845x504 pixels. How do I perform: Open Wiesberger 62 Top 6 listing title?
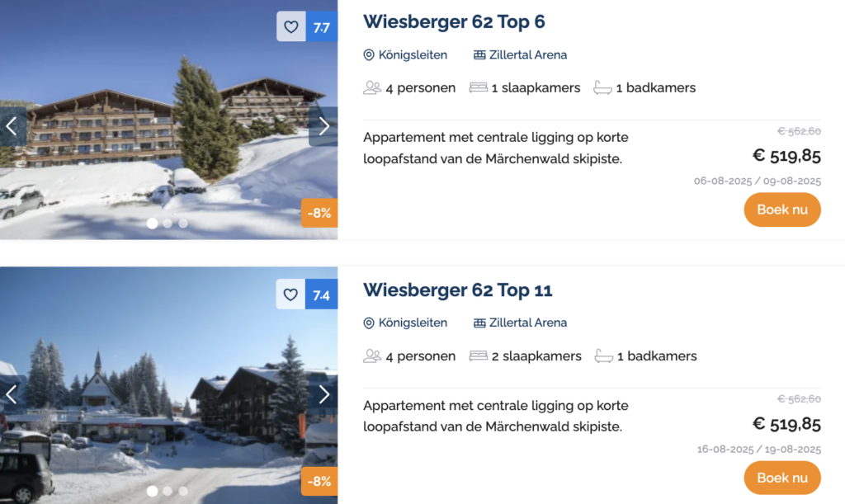[x=454, y=22]
